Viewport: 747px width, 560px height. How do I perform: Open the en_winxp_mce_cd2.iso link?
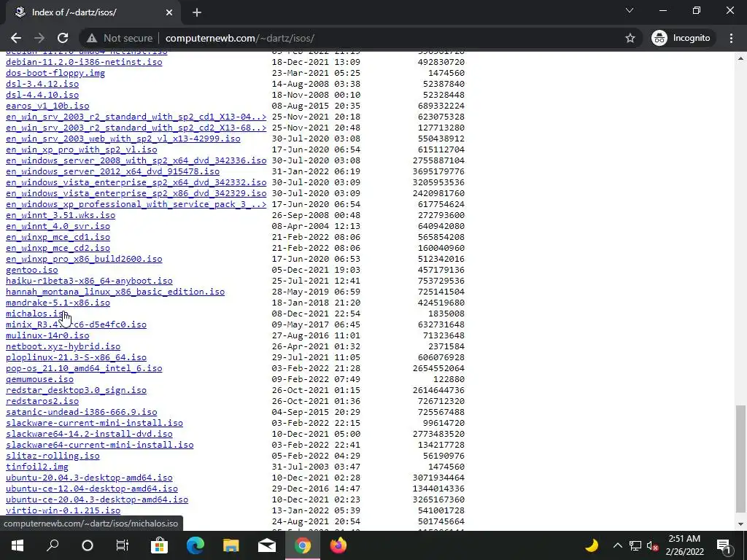click(58, 248)
